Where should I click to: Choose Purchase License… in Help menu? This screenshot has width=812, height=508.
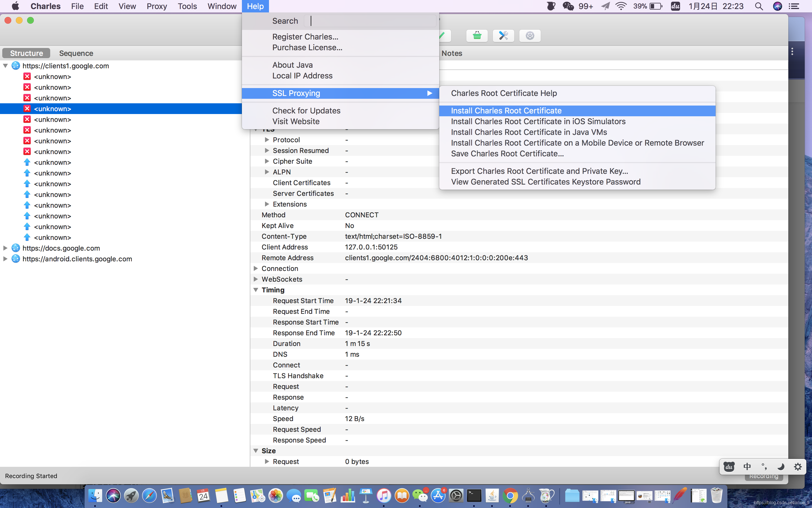(340, 47)
